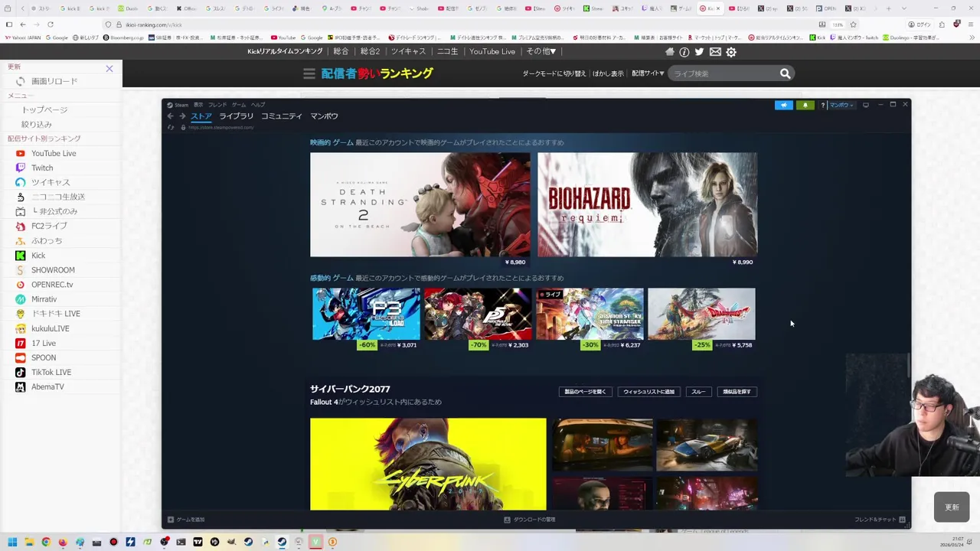Open Steam notifications bell
980x551 pixels.
point(805,105)
